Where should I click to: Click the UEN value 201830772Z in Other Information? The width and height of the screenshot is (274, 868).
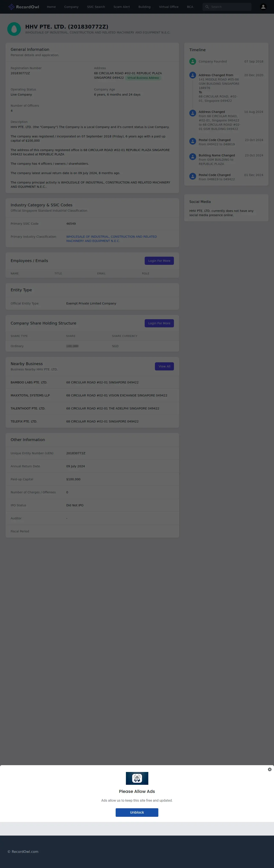(x=76, y=453)
